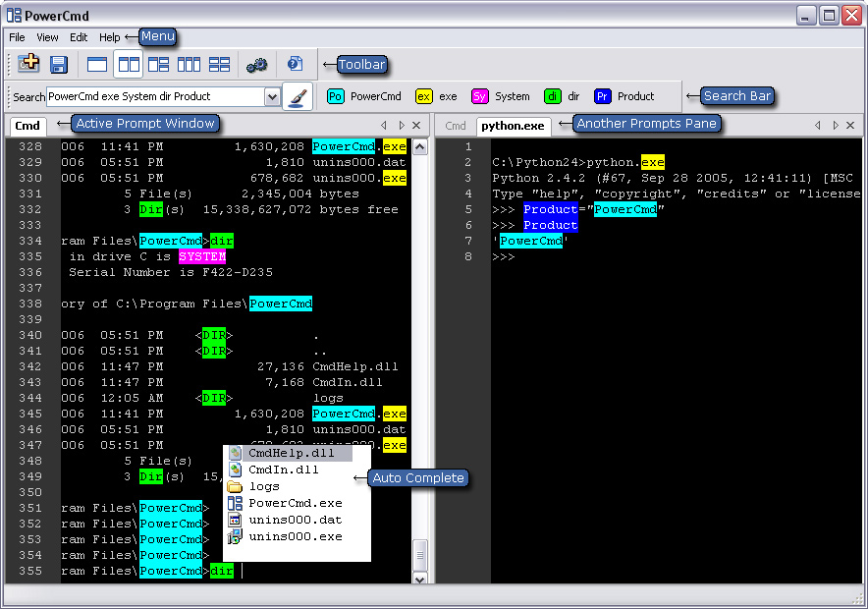This screenshot has width=868, height=609.
Task: Click the PowerCmd title bar application icon
Action: click(x=14, y=15)
